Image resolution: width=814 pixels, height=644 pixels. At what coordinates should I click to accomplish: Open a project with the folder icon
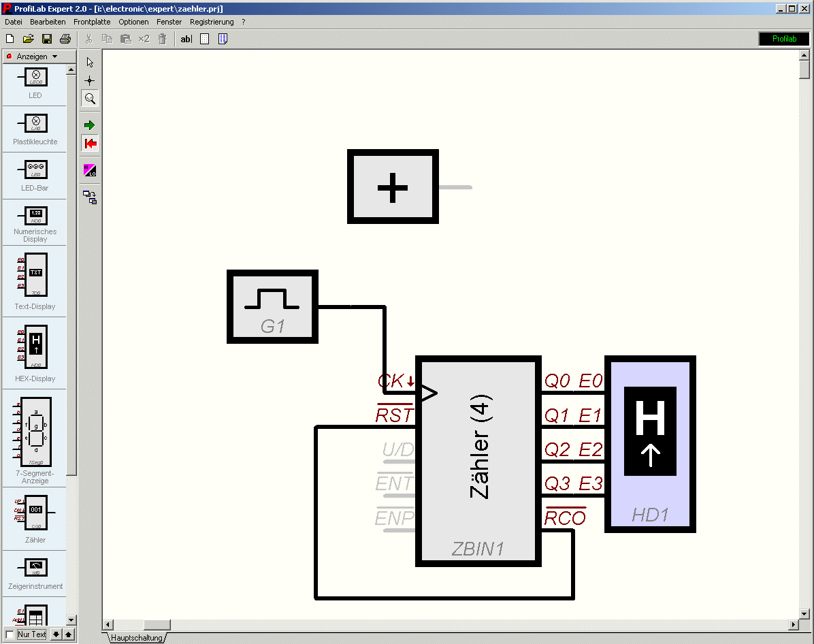[28, 39]
